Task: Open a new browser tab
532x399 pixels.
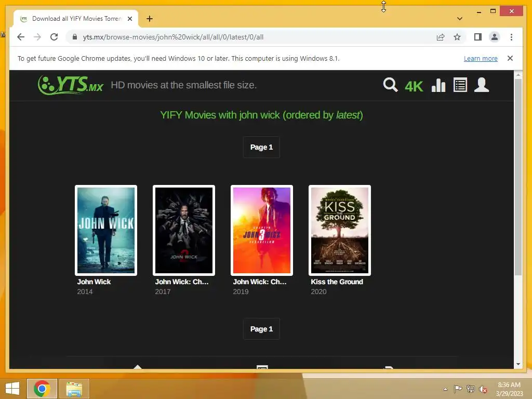Action: click(149, 19)
